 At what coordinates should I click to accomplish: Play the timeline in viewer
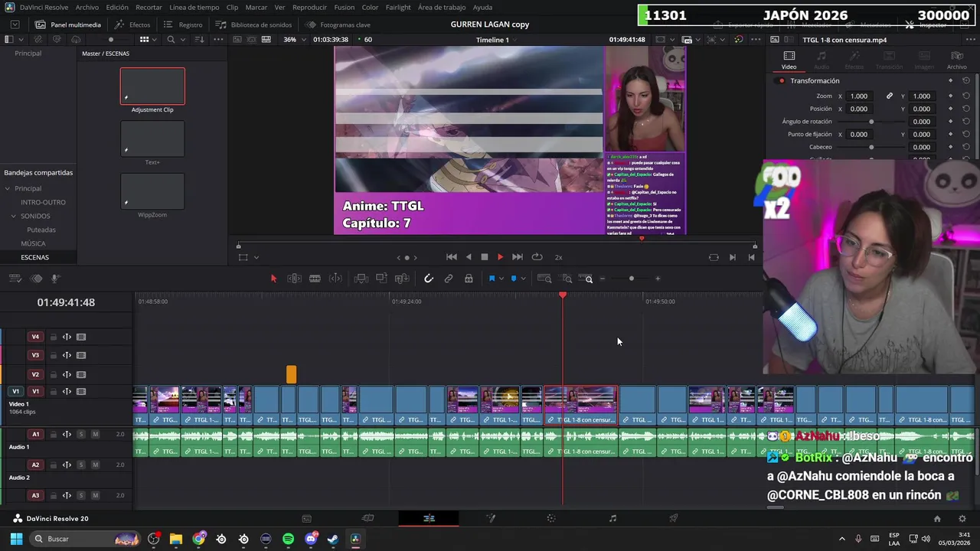tap(501, 257)
